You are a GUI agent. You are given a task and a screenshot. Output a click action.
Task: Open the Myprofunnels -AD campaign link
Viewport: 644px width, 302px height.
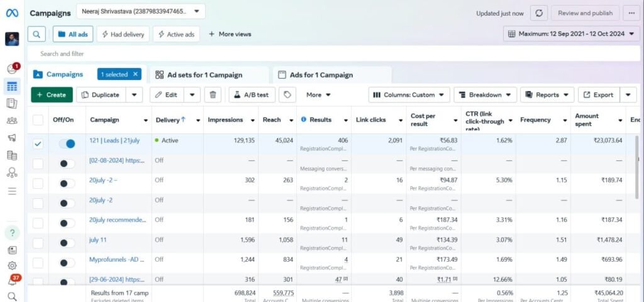[x=117, y=259]
